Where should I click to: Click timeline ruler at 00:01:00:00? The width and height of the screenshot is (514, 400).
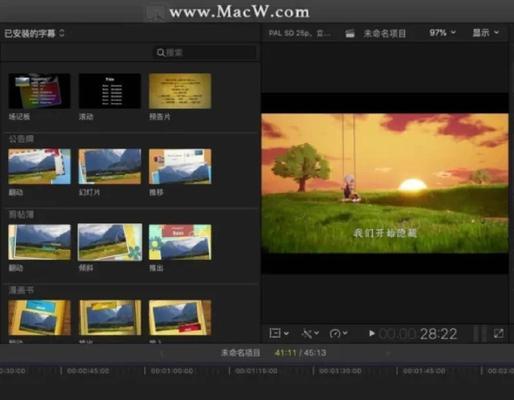tap(172, 371)
